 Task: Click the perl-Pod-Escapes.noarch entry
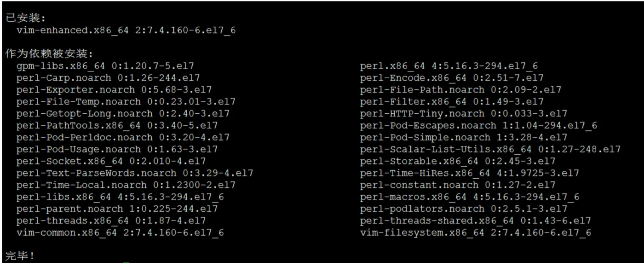tap(478, 125)
